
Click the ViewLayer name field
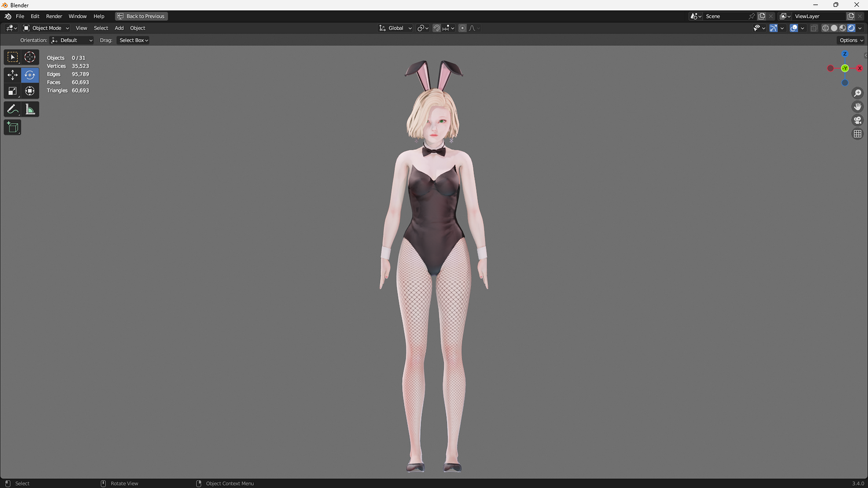[x=818, y=16]
